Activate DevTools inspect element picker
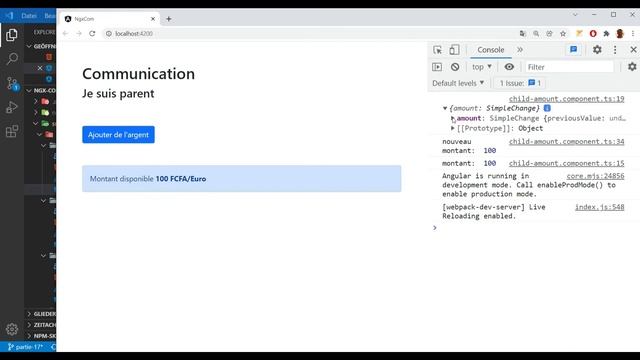640x360 pixels. click(x=438, y=50)
